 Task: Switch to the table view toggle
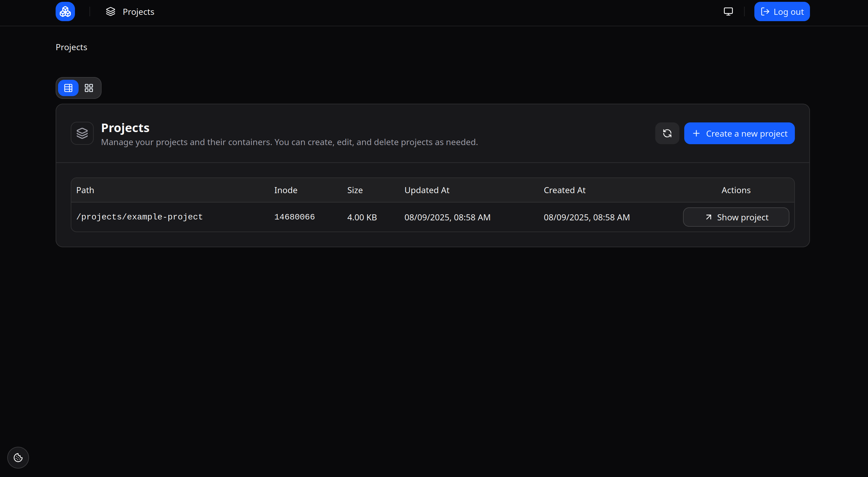[68, 88]
